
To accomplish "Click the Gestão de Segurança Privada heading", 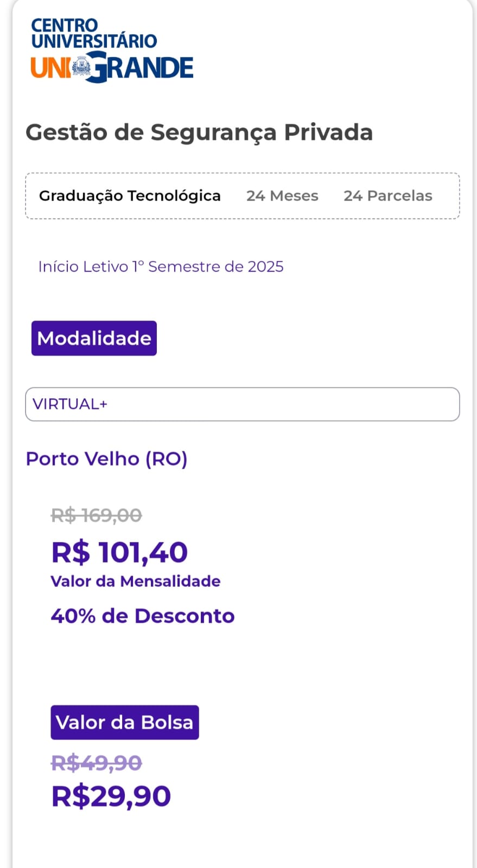I will pyautogui.click(x=199, y=133).
